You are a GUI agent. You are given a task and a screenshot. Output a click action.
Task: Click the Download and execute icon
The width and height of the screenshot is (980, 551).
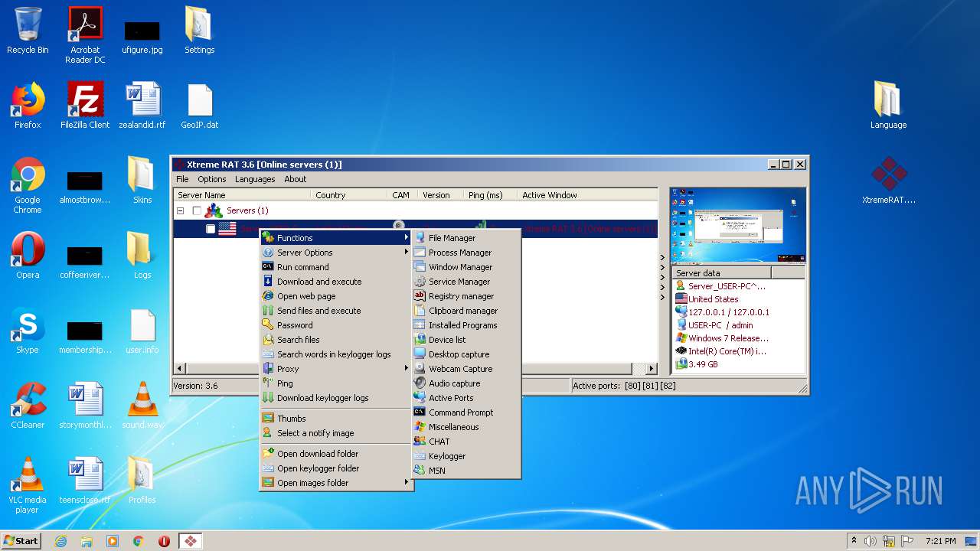tap(268, 282)
